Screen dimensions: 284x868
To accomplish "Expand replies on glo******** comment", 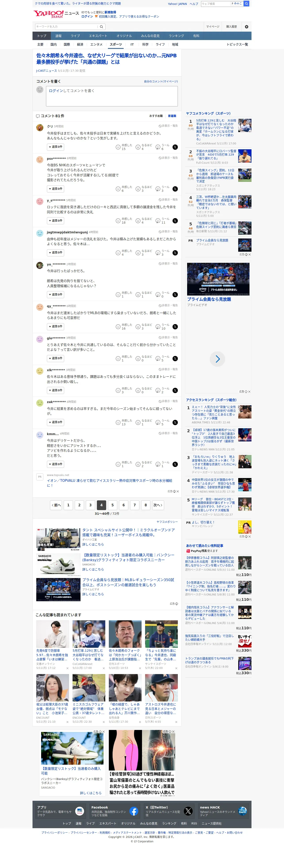I will pos(56,359).
